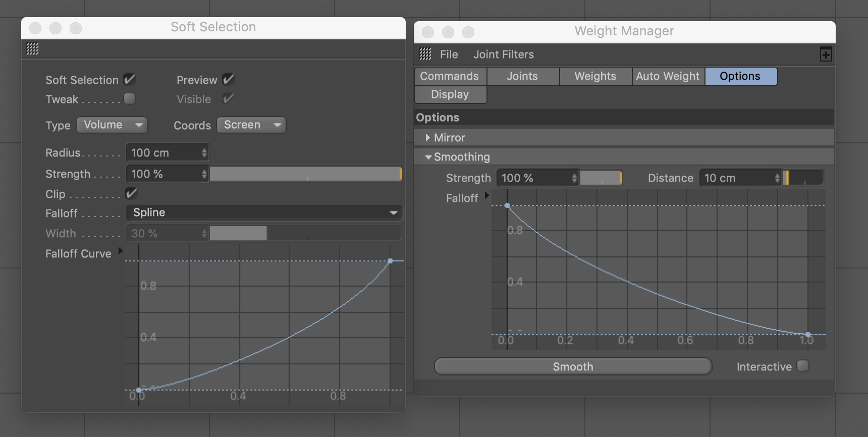Open the Coords dropdown set to Screen

(251, 125)
